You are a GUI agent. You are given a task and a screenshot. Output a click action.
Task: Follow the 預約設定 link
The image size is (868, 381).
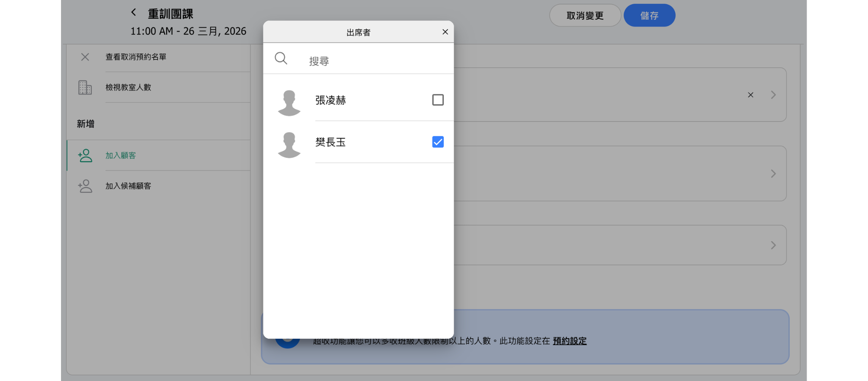[569, 341]
